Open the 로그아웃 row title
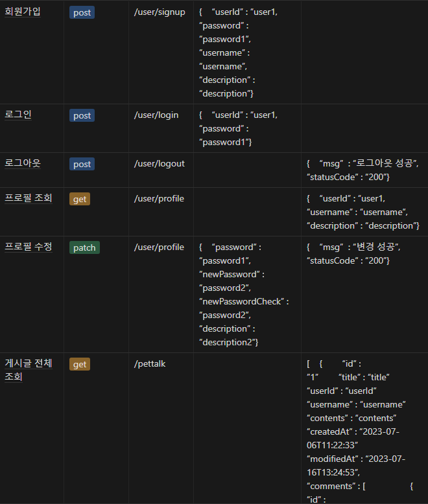 point(23,163)
